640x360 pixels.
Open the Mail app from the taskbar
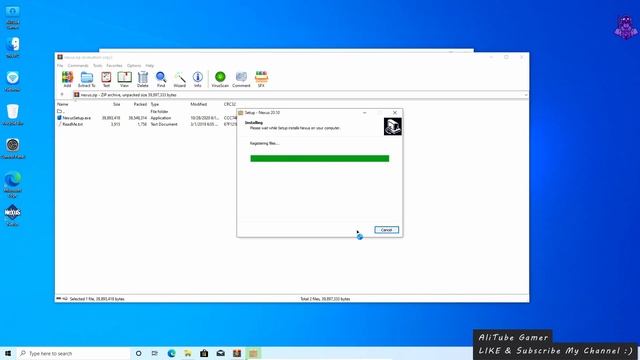click(220, 353)
